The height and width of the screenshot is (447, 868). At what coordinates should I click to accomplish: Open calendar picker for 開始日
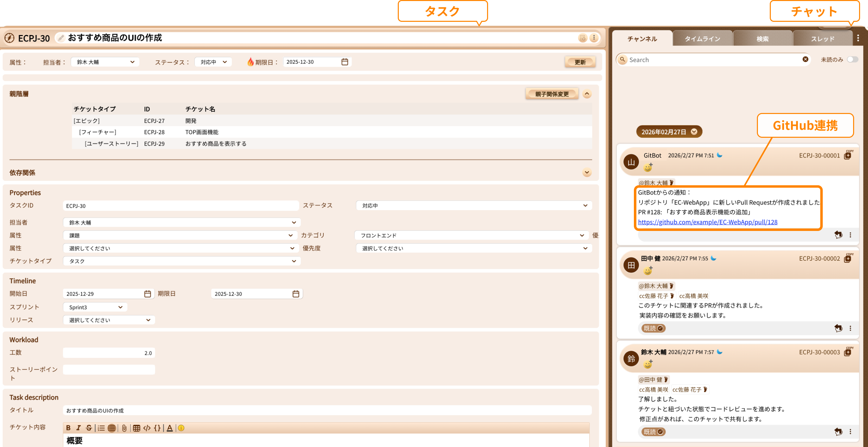click(x=147, y=293)
